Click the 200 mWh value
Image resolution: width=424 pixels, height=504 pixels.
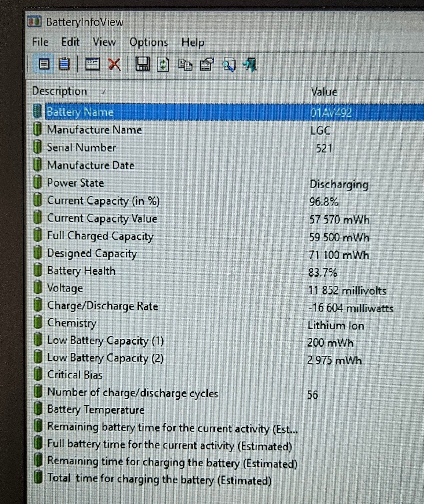point(330,343)
